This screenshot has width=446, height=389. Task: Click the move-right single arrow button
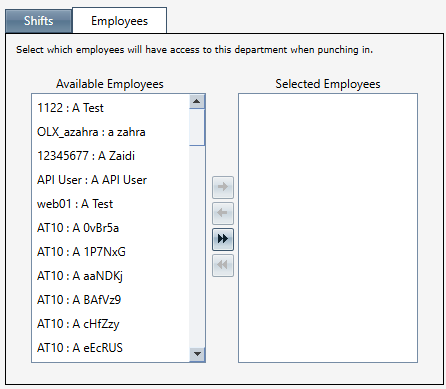[x=223, y=187]
